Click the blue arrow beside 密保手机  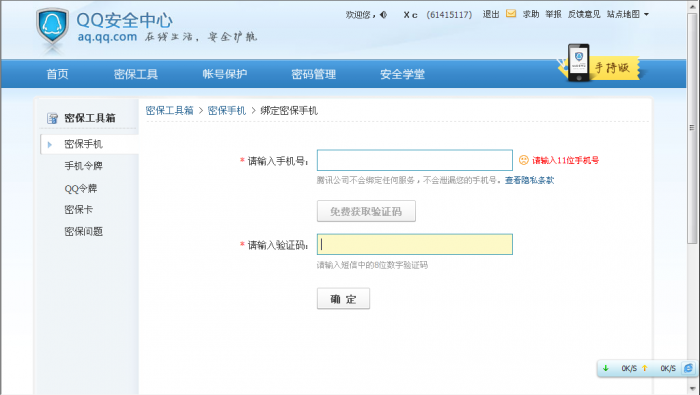[x=50, y=144]
